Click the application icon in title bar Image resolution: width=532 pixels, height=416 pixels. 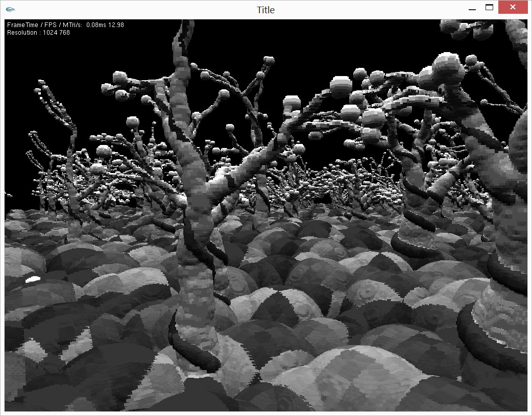(11, 10)
